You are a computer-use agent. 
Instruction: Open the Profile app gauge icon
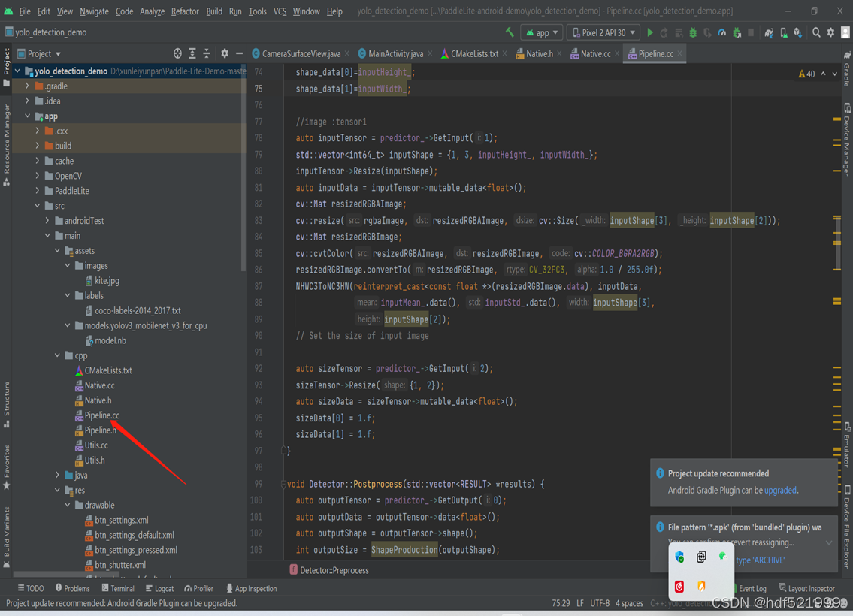(x=721, y=32)
